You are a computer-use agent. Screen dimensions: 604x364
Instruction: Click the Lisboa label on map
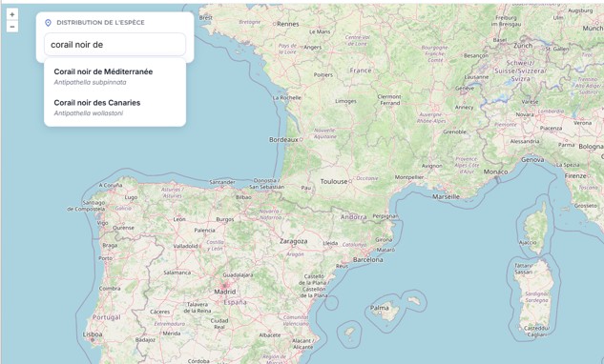[93, 334]
